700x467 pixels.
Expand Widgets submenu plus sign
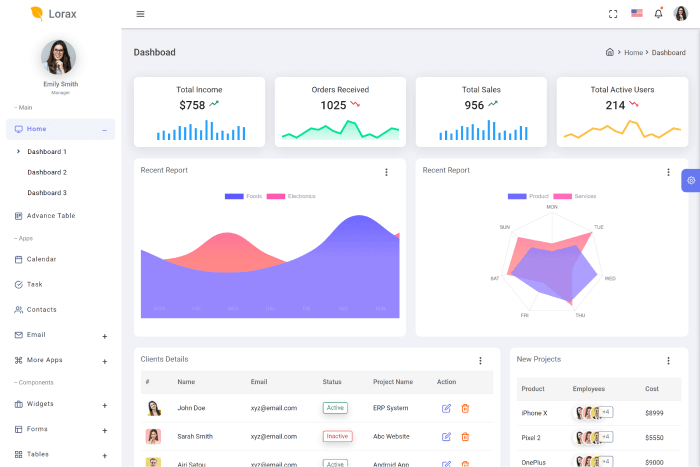[104, 405]
